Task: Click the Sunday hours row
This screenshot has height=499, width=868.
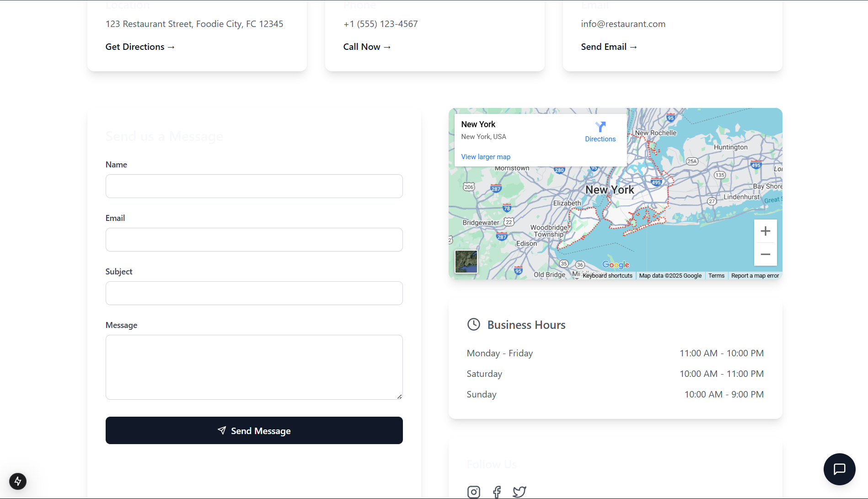Action: [x=615, y=394]
